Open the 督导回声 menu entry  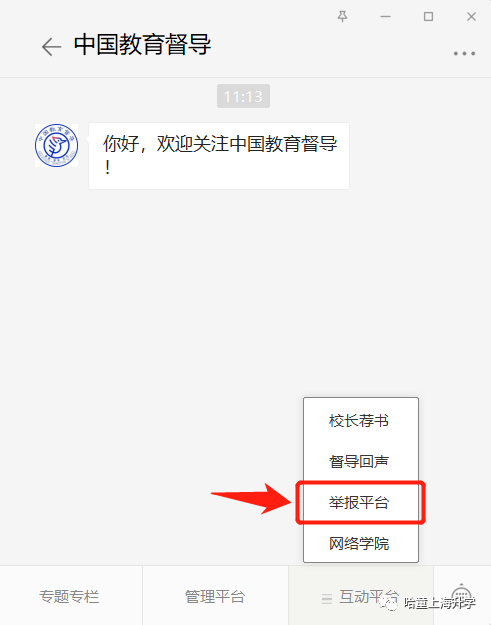tap(359, 461)
